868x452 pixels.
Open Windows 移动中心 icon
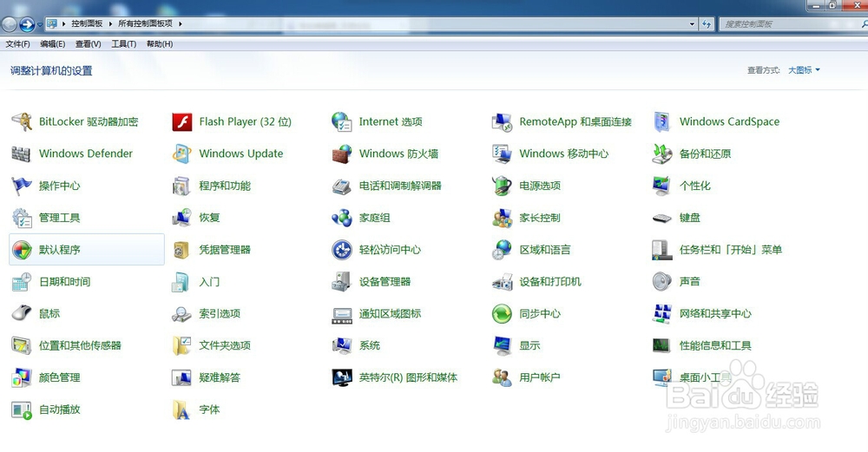pos(502,154)
